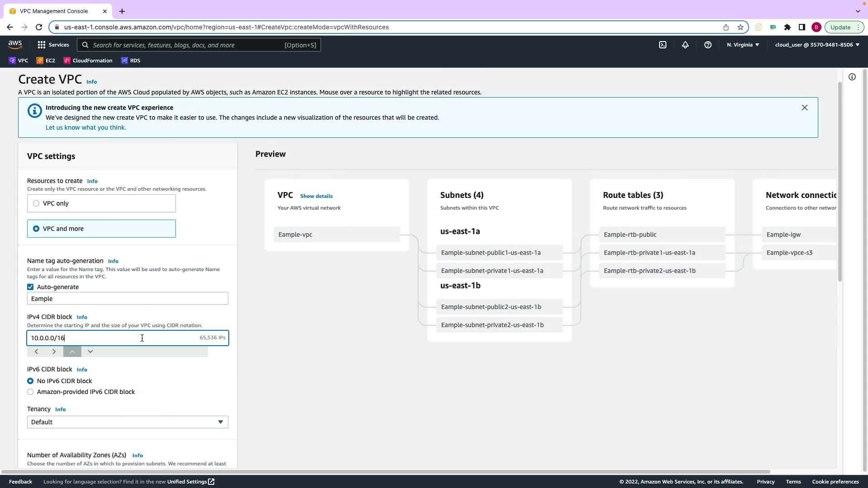This screenshot has width=868, height=488.
Task: Click the AWS logo home icon
Action: point(15,44)
